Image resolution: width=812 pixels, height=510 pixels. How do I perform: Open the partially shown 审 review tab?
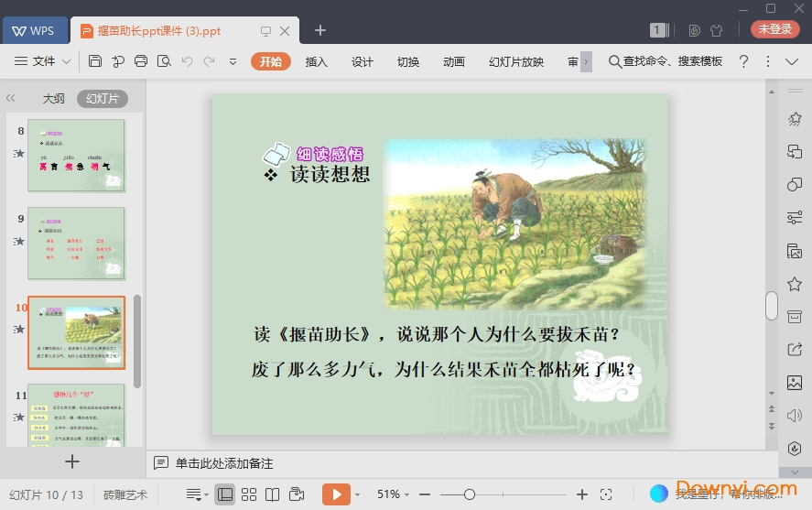[x=573, y=61]
